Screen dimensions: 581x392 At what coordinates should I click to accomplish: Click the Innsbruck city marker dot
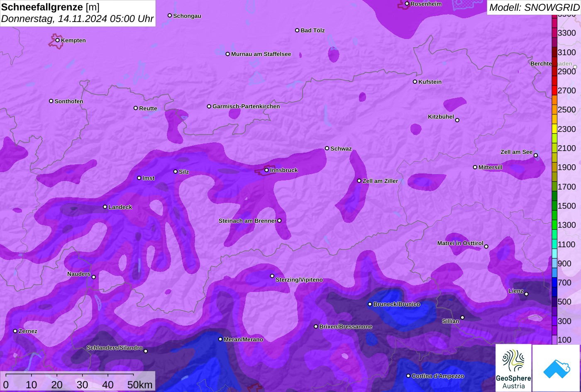pos(267,170)
